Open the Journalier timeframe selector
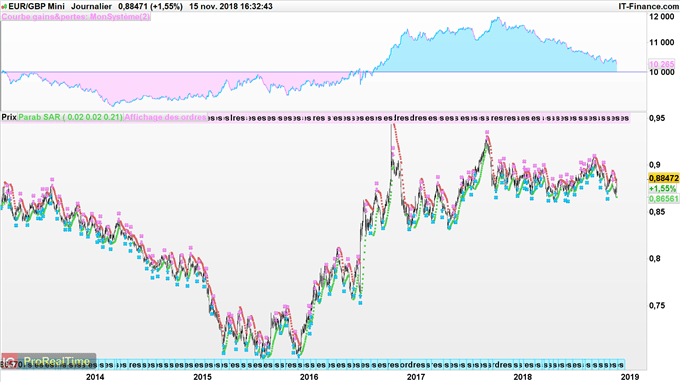 pyautogui.click(x=91, y=7)
